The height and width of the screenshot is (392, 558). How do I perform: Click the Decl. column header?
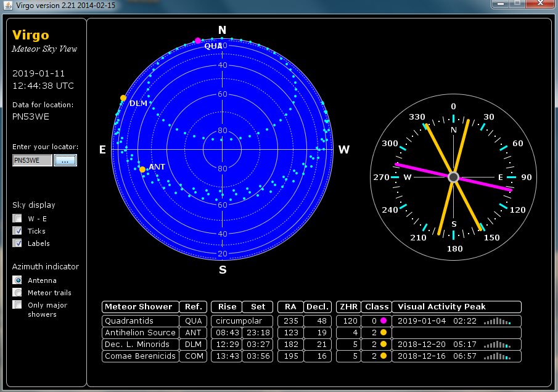(x=318, y=306)
